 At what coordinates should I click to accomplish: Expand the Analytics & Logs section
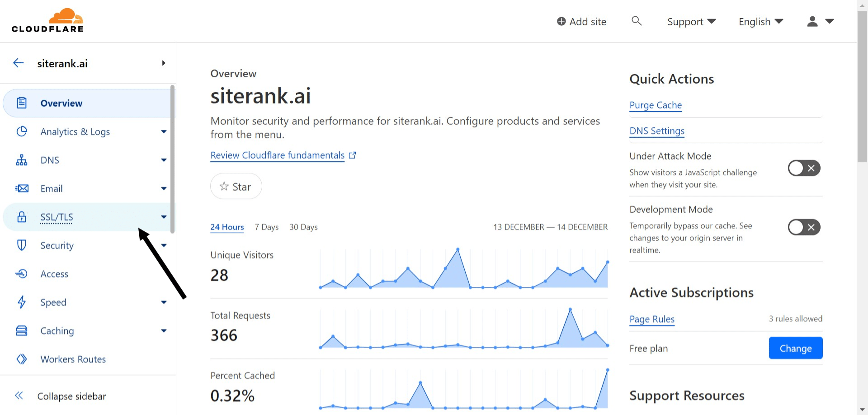coord(163,132)
